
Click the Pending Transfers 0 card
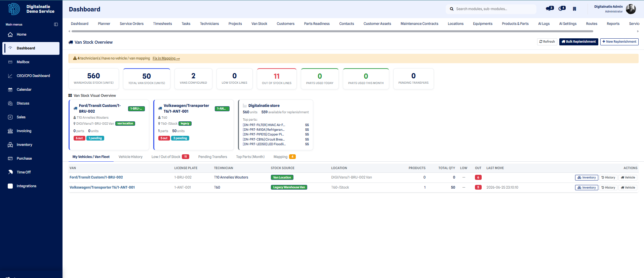tap(413, 79)
